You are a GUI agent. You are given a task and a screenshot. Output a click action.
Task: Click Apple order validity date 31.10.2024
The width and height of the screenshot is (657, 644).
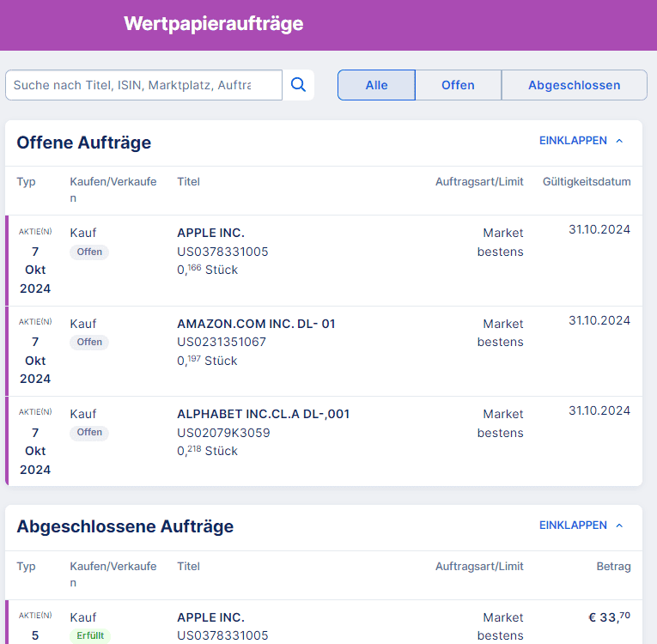point(599,229)
